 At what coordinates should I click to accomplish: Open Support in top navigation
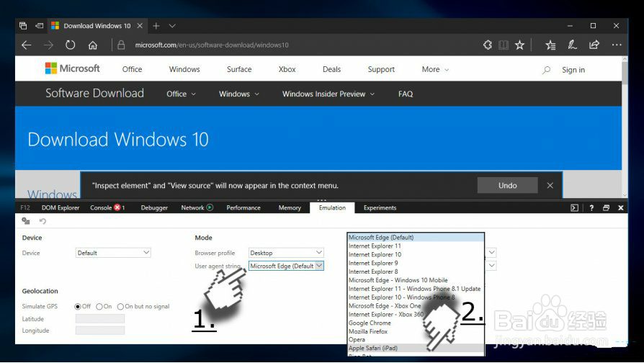coord(381,69)
